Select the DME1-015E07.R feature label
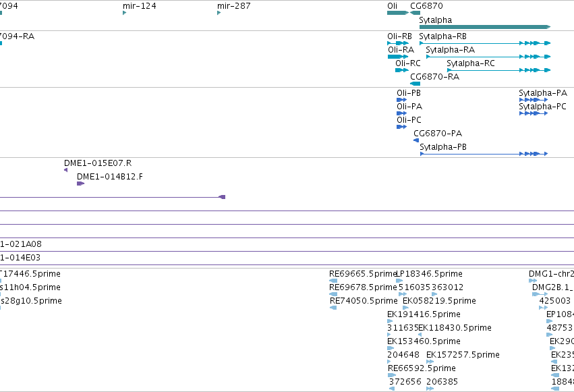The width and height of the screenshot is (574, 392). (98, 163)
